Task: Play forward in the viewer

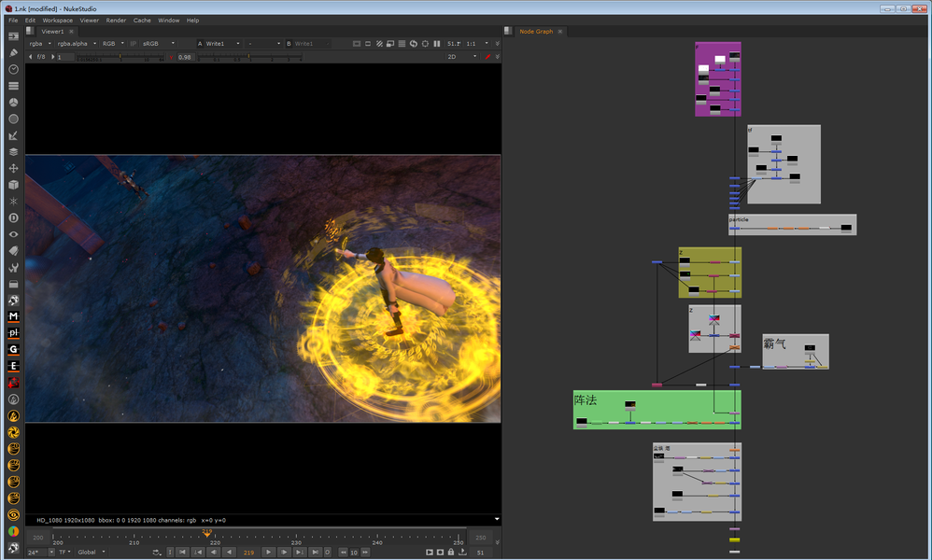Action: click(269, 553)
